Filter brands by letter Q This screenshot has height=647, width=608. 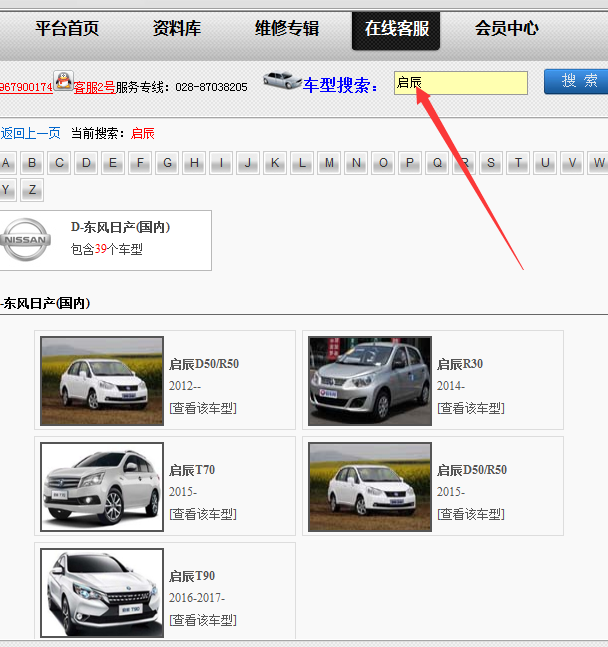[x=437, y=163]
